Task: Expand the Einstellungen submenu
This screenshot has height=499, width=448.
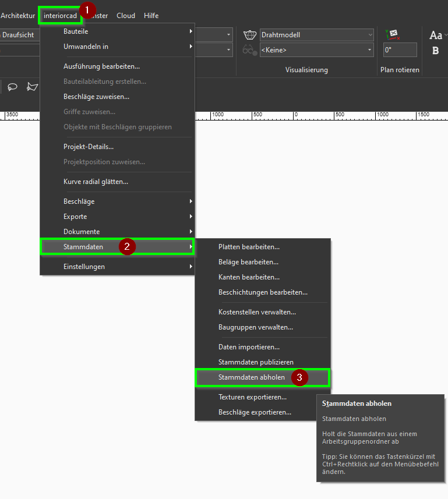Action: [117, 267]
